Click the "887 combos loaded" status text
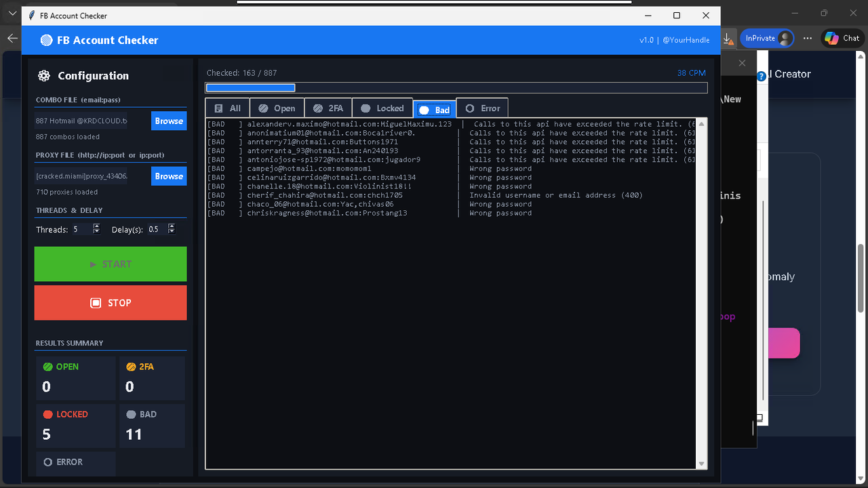868x488 pixels. tap(68, 137)
